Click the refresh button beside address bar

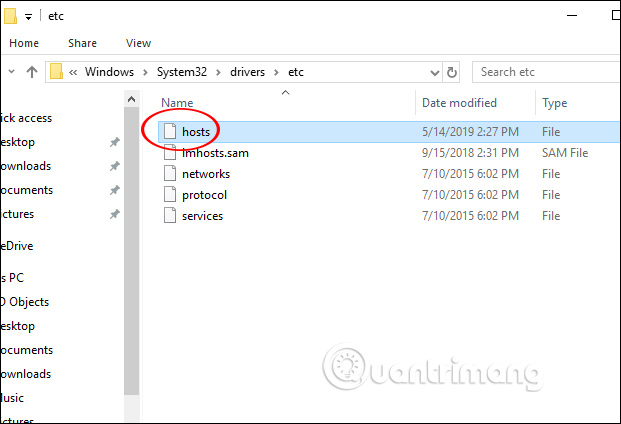pyautogui.click(x=453, y=72)
